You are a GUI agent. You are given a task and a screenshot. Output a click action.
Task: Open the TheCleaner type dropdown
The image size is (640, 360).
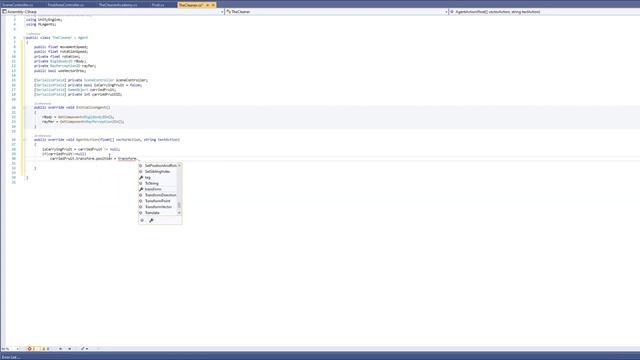(x=337, y=12)
